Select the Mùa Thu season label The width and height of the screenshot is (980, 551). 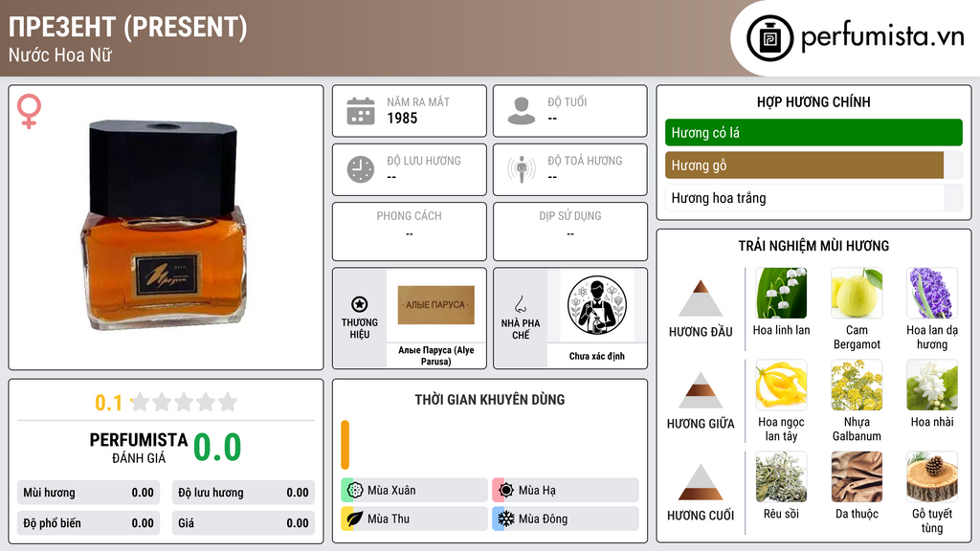(389, 518)
